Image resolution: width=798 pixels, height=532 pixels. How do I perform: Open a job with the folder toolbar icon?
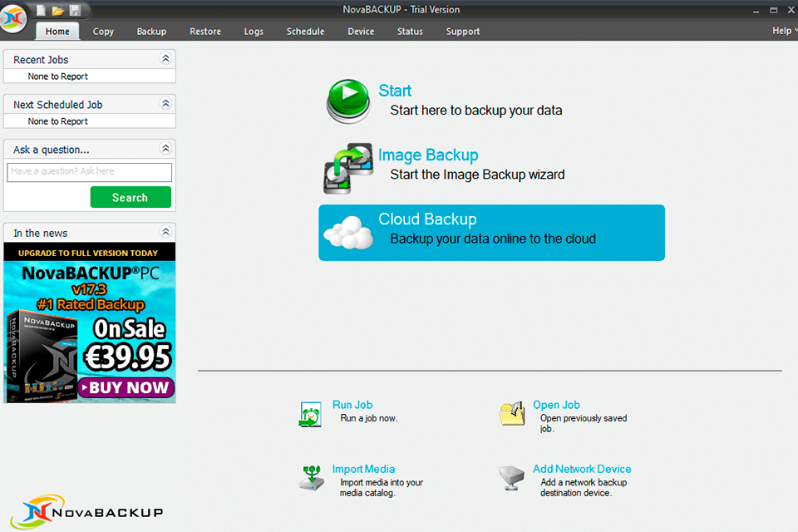(57, 9)
